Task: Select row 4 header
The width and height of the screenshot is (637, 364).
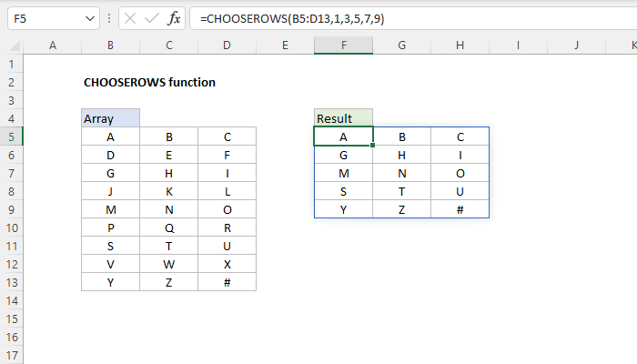Action: (11, 118)
